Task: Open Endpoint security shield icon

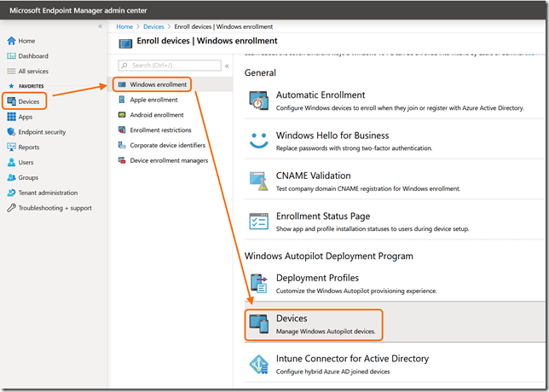Action: [11, 132]
